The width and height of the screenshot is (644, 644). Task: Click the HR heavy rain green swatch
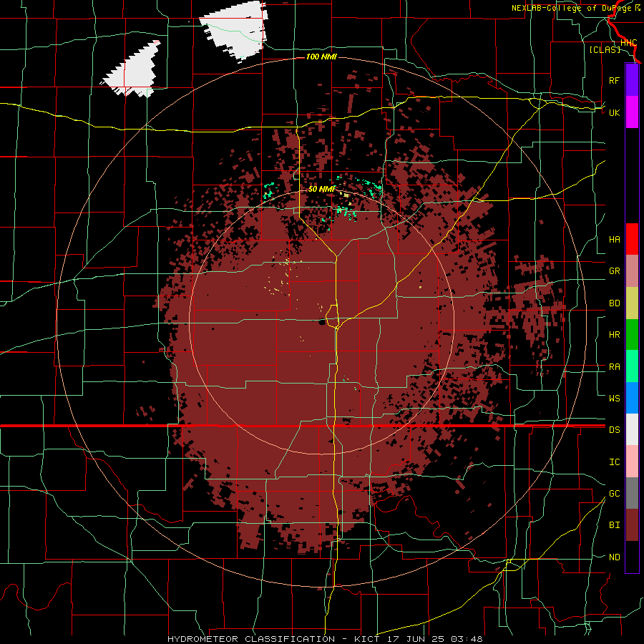[632, 335]
